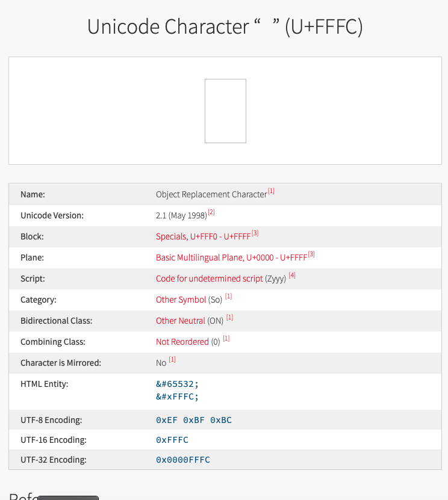Open the Other Neutral bidirectional class link
448x500 pixels.
(180, 321)
